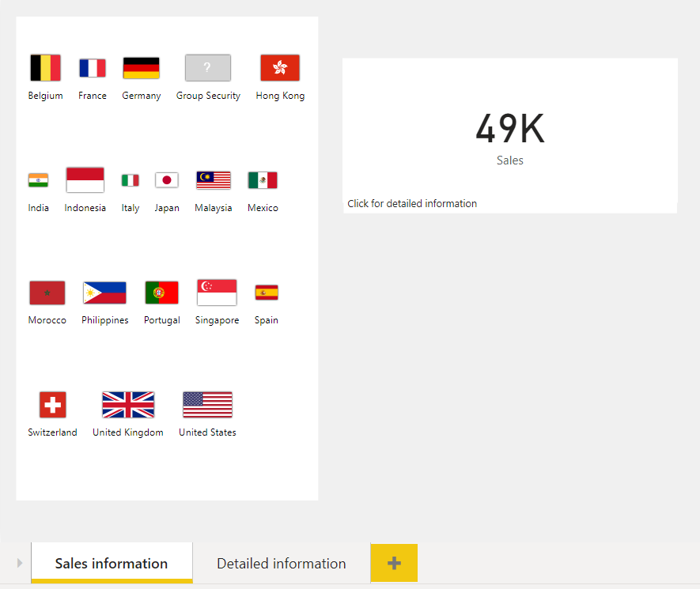Click the Portugal flag
Screen dimensions: 700x589
[x=161, y=293]
